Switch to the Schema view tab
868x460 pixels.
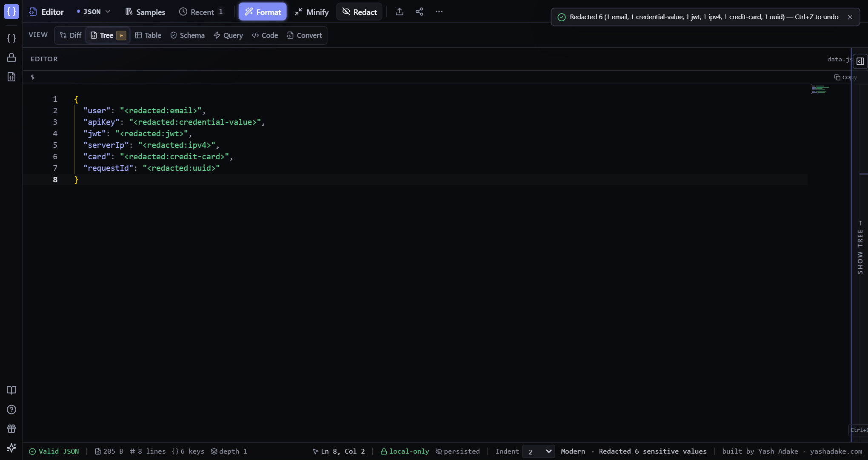(188, 36)
